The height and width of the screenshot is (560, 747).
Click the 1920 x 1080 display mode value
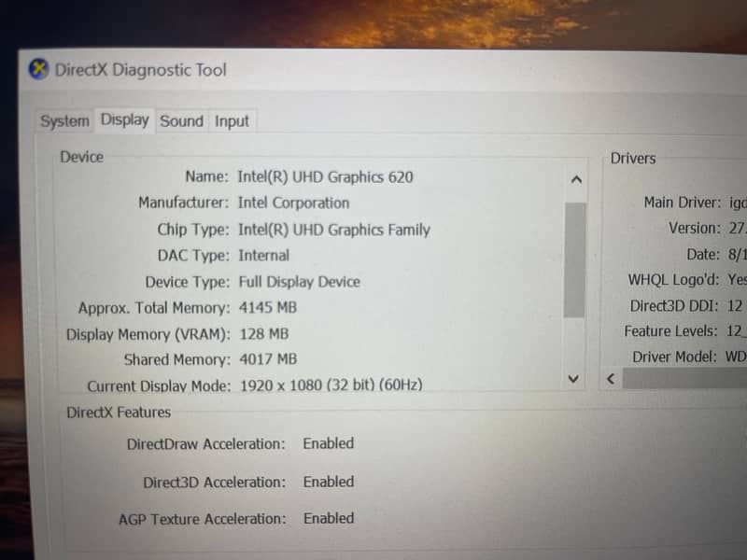[331, 385]
